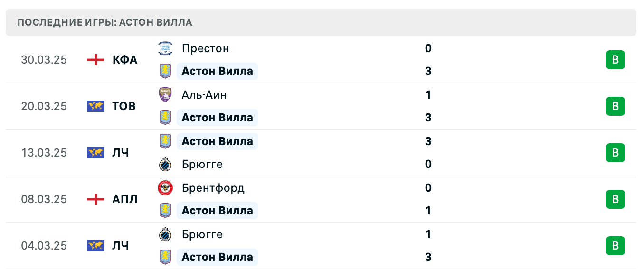Viewport: 644px width, 278px height.
Task: Select the Aston Villa crest in the top match
Action: (165, 71)
